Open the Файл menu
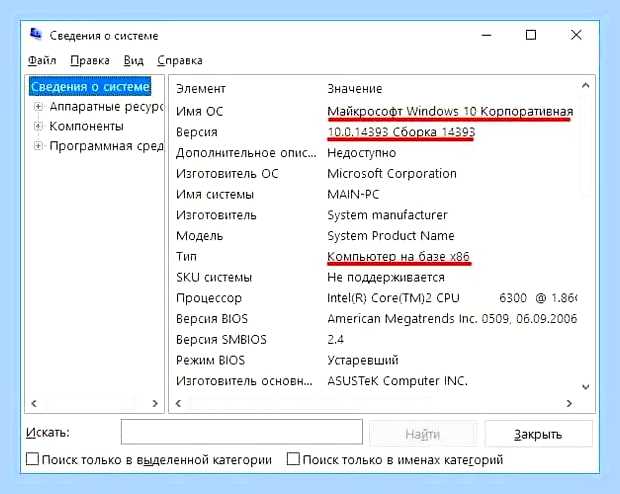This screenshot has width=620, height=494. coord(42,61)
